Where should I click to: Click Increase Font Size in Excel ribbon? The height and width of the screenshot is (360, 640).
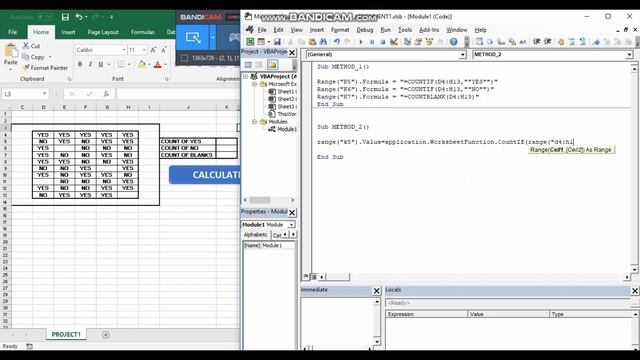click(x=153, y=50)
